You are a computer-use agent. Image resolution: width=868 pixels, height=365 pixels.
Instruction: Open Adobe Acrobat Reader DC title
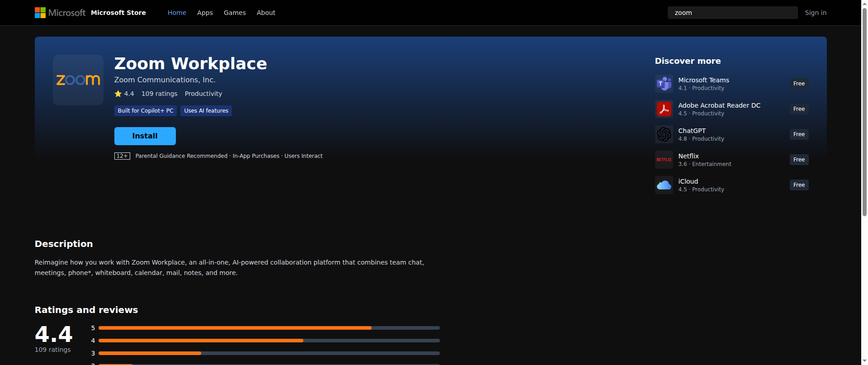[x=719, y=105]
